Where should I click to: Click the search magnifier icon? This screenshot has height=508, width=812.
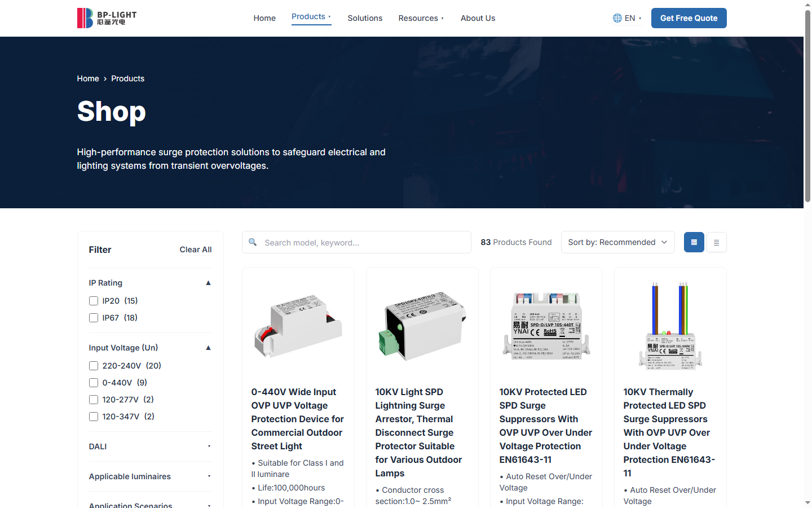pos(253,242)
